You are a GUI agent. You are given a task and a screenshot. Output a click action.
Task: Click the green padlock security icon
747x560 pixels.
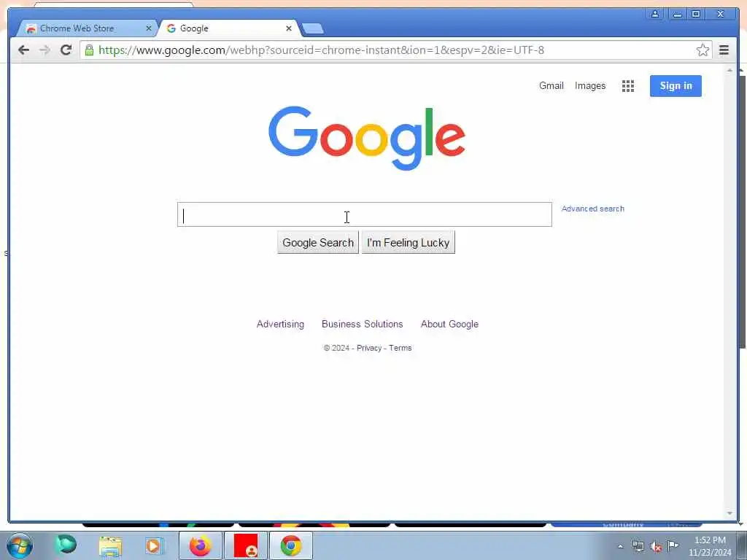click(x=89, y=50)
